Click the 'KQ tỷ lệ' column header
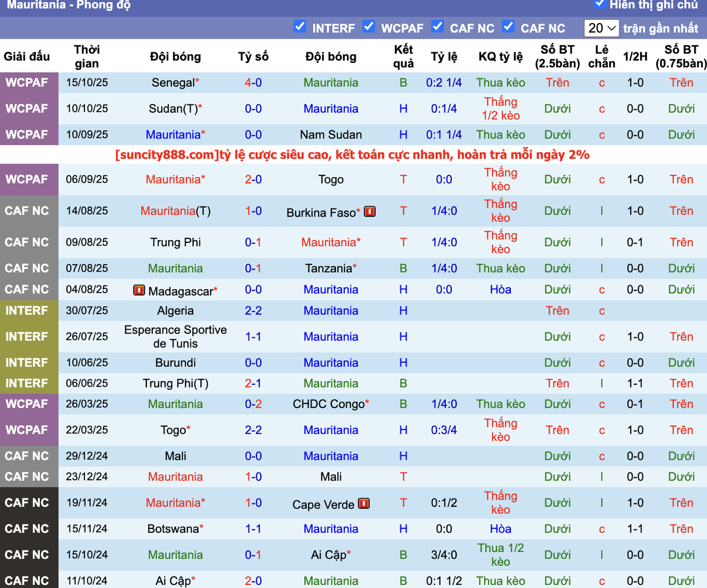This screenshot has height=588, width=707. [x=500, y=56]
